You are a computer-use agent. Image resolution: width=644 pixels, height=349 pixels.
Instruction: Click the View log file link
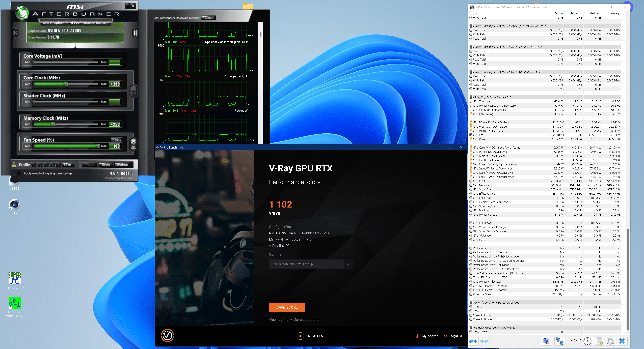point(279,320)
